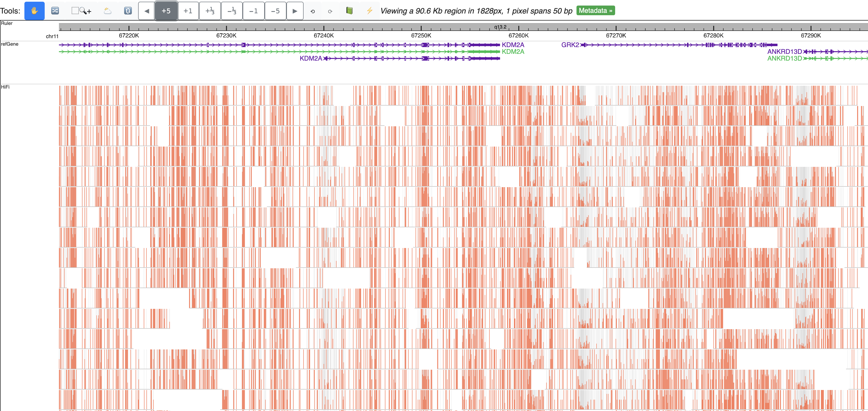Image resolution: width=868 pixels, height=411 pixels.
Task: Zoom out 5-fold with −5 button
Action: click(275, 11)
